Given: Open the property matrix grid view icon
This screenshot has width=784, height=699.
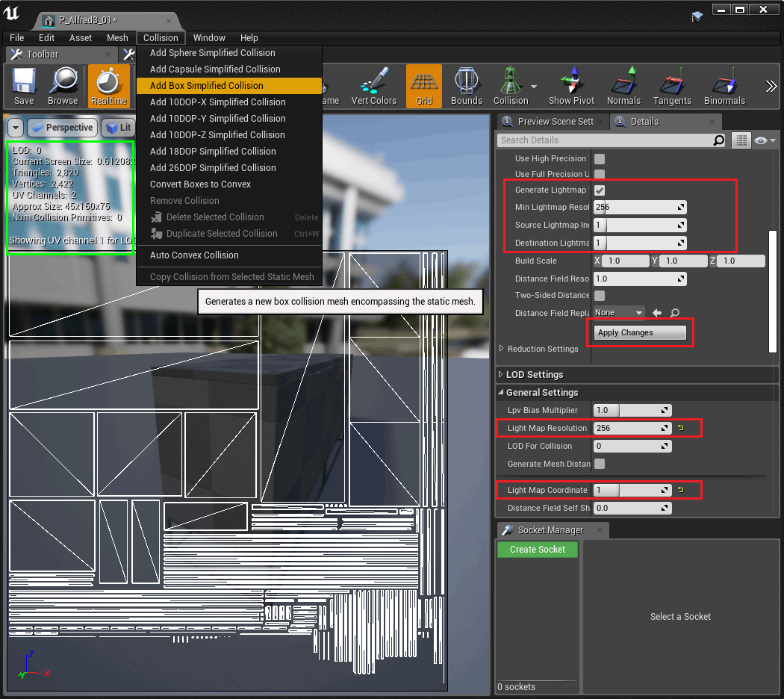Looking at the screenshot, I should [741, 140].
